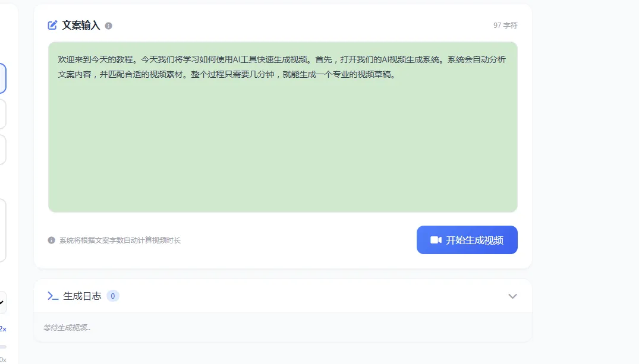Click the 生成日志 heading text
Screen dimensions: 639x364
(x=82, y=296)
